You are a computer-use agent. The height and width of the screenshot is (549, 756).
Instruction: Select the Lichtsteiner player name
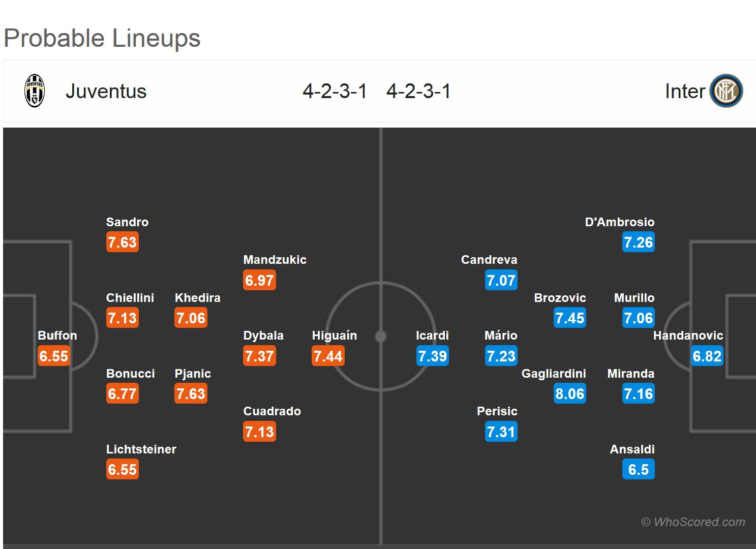(141, 449)
